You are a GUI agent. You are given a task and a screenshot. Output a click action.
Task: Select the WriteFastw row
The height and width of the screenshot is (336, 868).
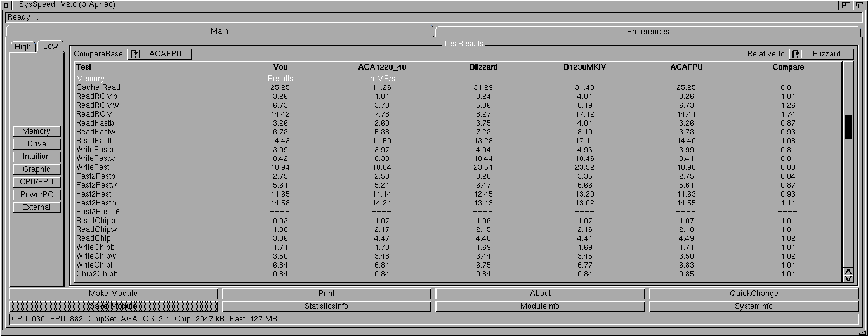coord(458,158)
